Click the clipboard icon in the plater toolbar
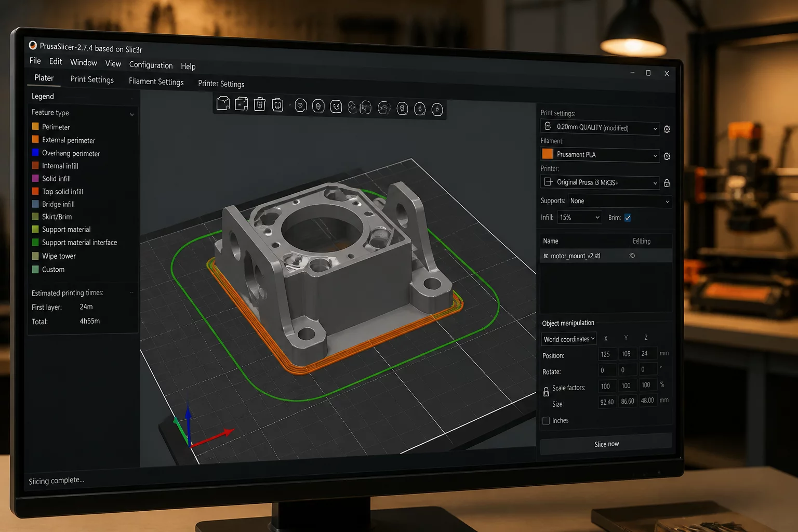 click(278, 105)
